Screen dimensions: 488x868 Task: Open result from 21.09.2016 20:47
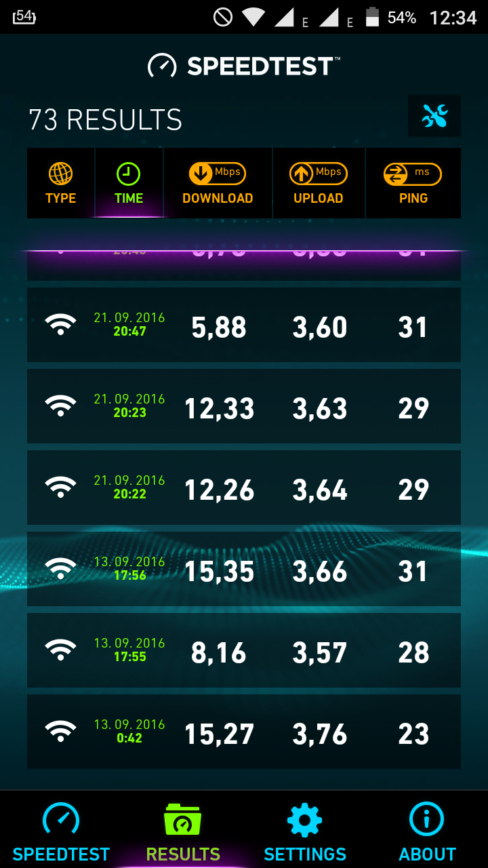(x=244, y=325)
